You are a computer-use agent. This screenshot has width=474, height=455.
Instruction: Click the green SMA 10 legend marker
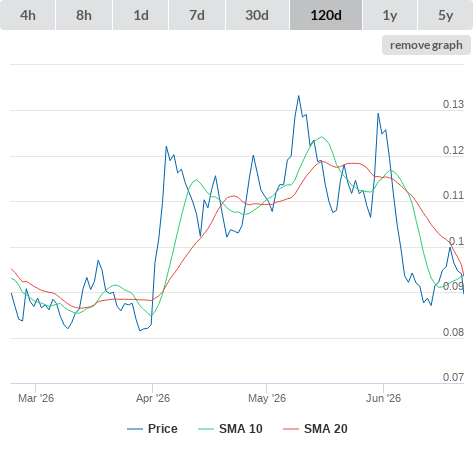pyautogui.click(x=206, y=429)
